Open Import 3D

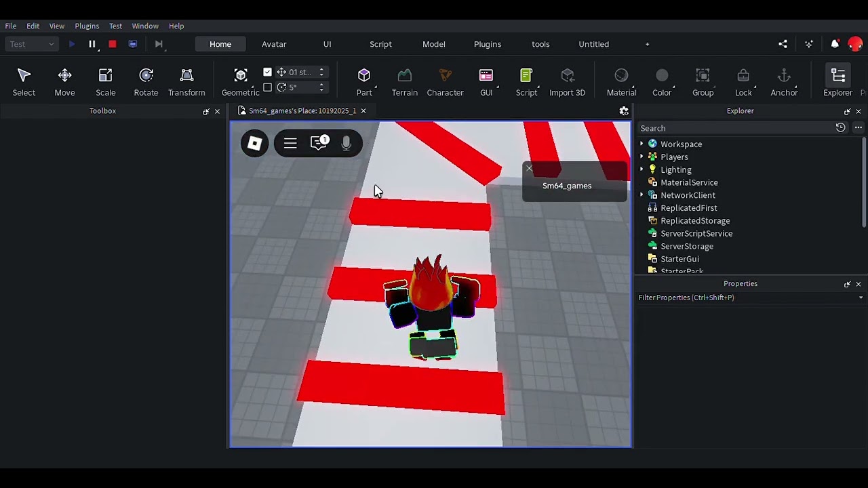(567, 81)
